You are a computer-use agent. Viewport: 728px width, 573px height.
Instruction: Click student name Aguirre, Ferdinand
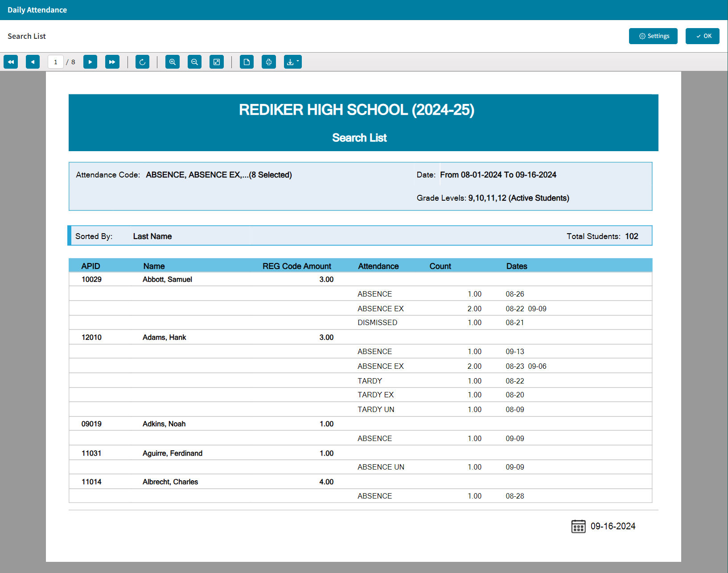coord(173,453)
